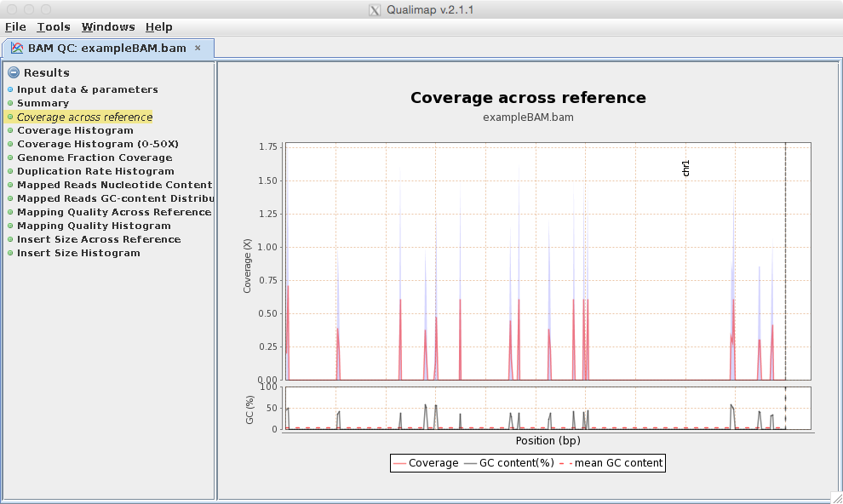Open Insert Size Histogram plot

tap(78, 253)
